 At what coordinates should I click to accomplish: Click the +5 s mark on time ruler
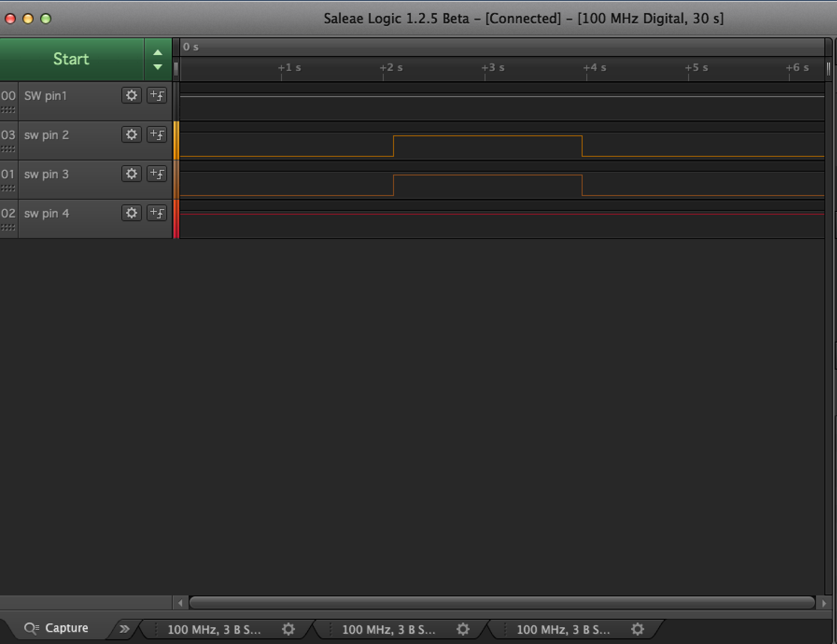click(696, 68)
